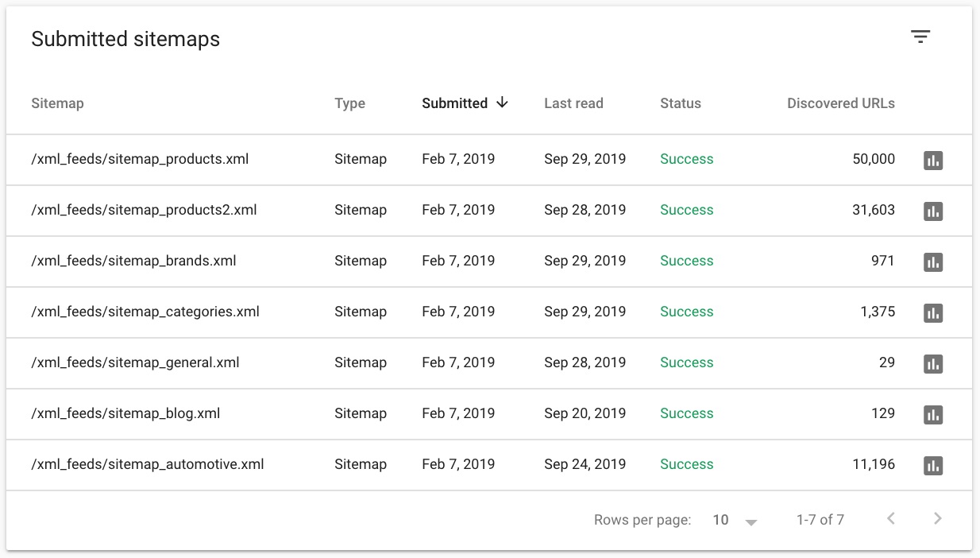Sort by the Last read column
Image resolution: width=980 pixels, height=558 pixels.
click(x=573, y=103)
